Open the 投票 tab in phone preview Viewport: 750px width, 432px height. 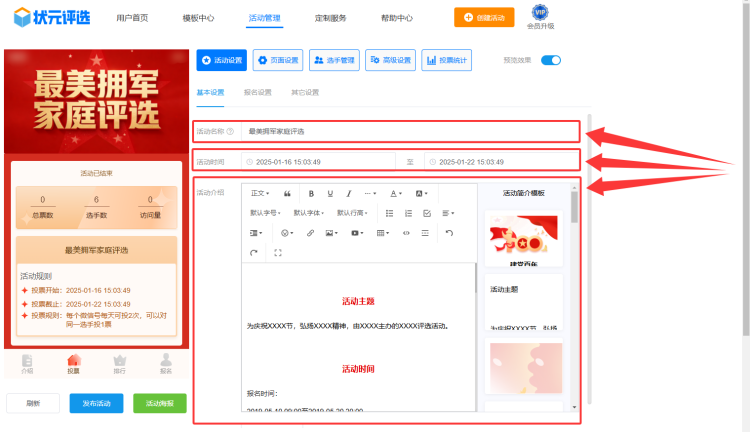click(x=73, y=364)
